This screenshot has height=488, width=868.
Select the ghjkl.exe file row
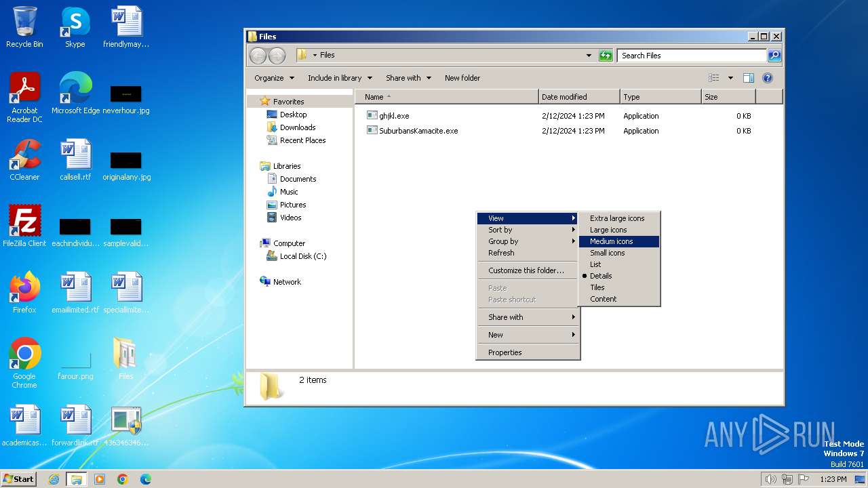(560, 116)
